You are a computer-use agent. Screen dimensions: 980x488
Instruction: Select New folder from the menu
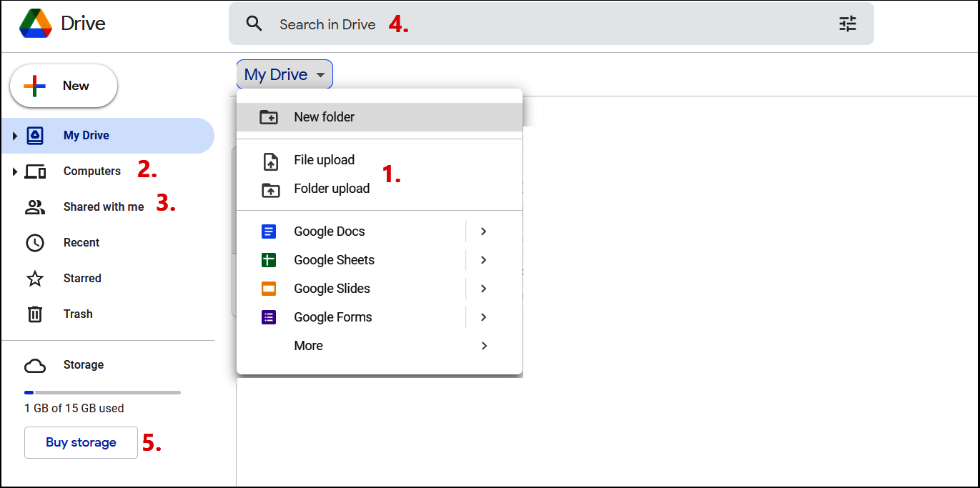coord(323,116)
